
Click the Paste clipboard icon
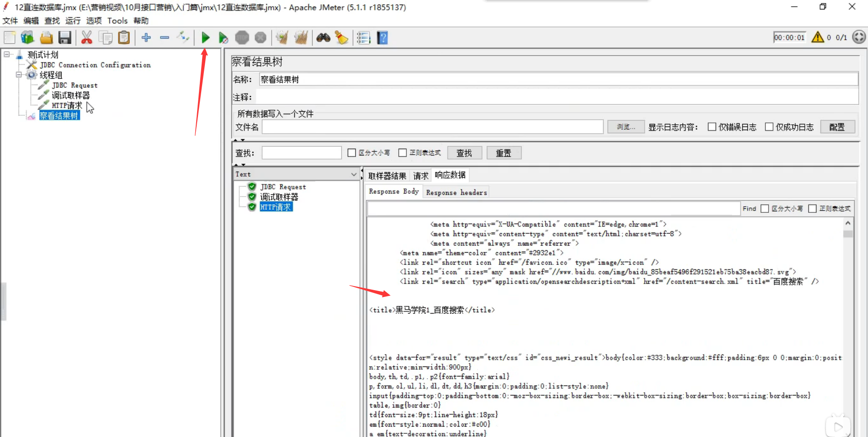[x=123, y=38]
